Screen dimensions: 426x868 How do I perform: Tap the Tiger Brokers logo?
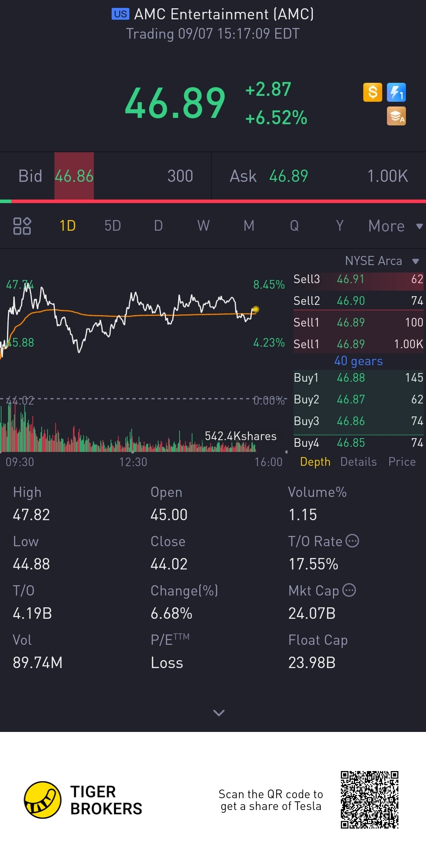pyautogui.click(x=83, y=800)
